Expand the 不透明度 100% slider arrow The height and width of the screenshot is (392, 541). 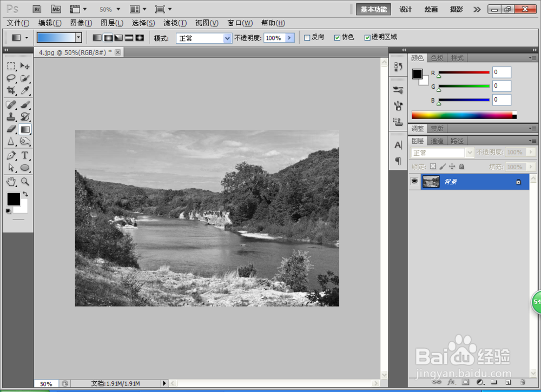[290, 38]
